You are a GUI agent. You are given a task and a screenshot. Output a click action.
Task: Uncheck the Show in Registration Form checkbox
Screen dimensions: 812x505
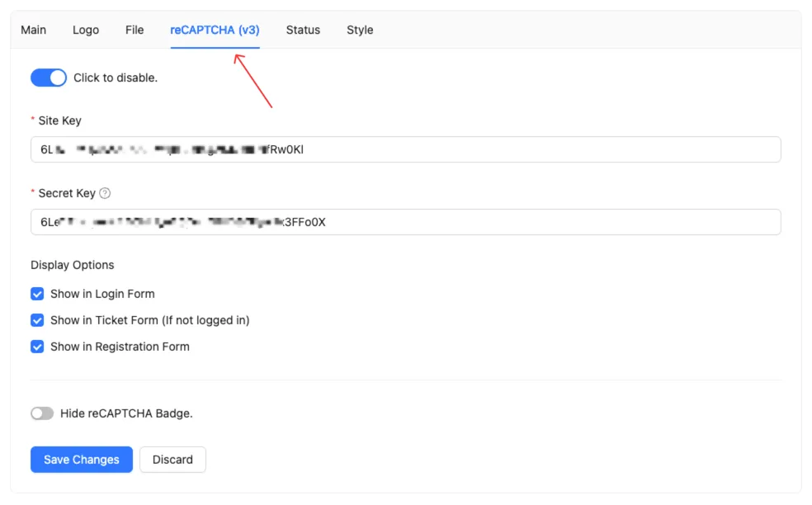[37, 347]
